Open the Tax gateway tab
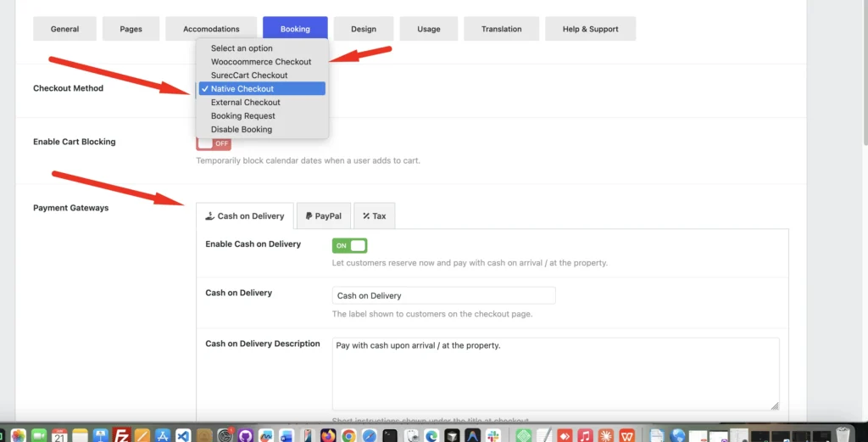The height and width of the screenshot is (442, 868). click(x=374, y=216)
